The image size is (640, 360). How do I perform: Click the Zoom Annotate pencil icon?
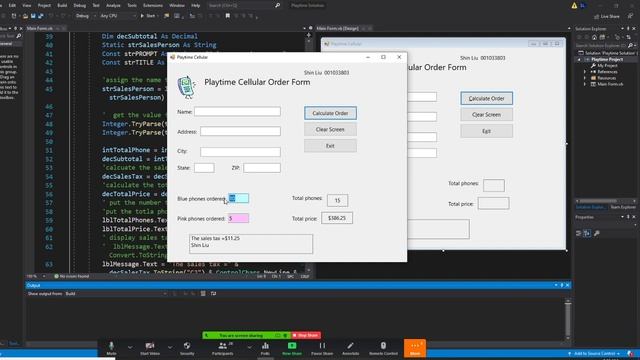(x=351, y=346)
